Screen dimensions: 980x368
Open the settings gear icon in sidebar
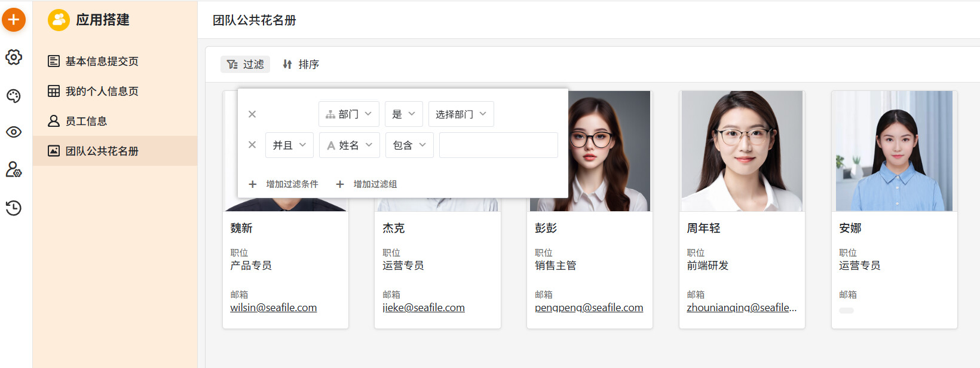click(14, 57)
